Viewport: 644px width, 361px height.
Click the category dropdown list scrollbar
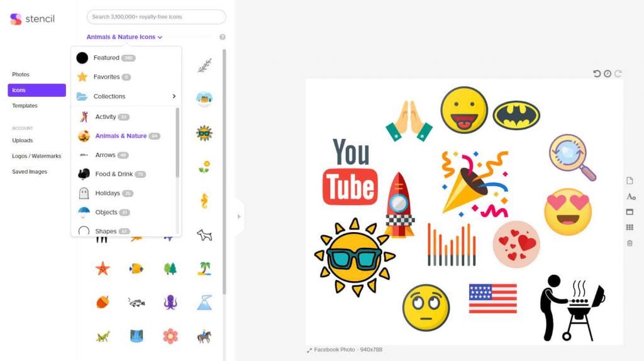pos(177,143)
